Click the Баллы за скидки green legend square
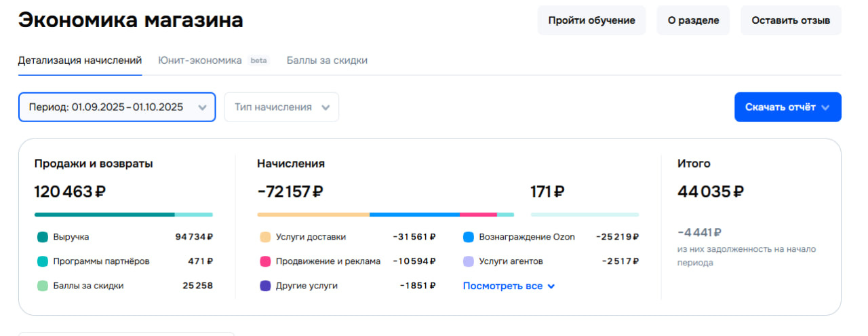Image resolution: width=868 pixels, height=336 pixels. [x=43, y=286]
